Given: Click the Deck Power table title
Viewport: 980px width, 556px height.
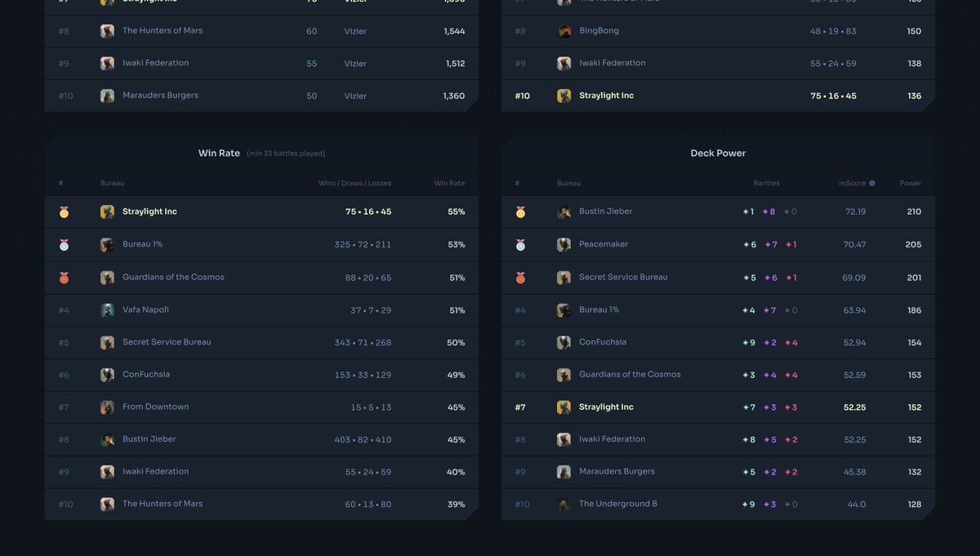Looking at the screenshot, I should [718, 153].
